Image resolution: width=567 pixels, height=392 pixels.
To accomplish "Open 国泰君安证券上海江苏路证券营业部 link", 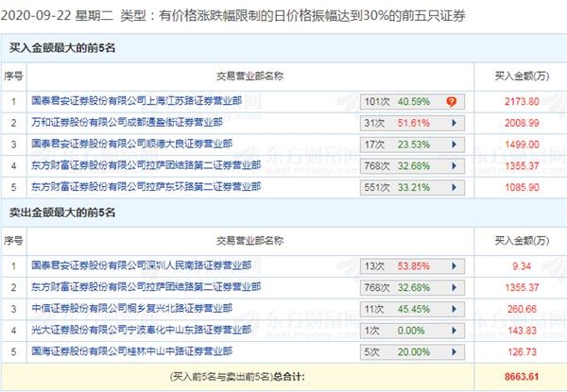I will pos(136,101).
